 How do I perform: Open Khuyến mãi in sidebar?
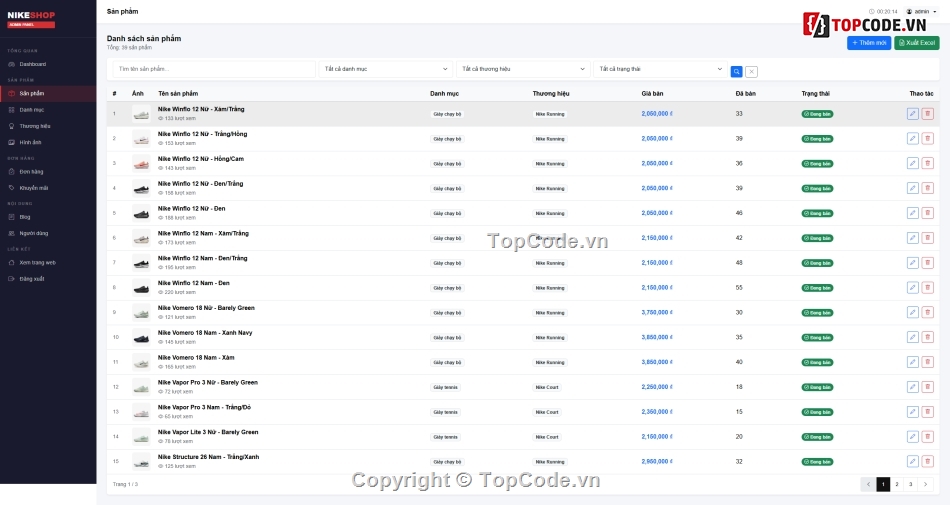coord(48,188)
